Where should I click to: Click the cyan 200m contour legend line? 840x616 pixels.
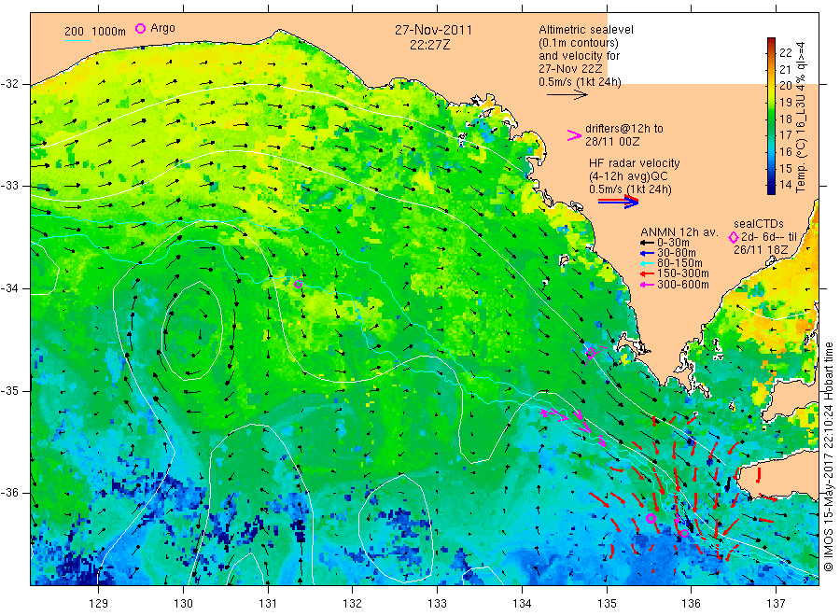pos(77,39)
